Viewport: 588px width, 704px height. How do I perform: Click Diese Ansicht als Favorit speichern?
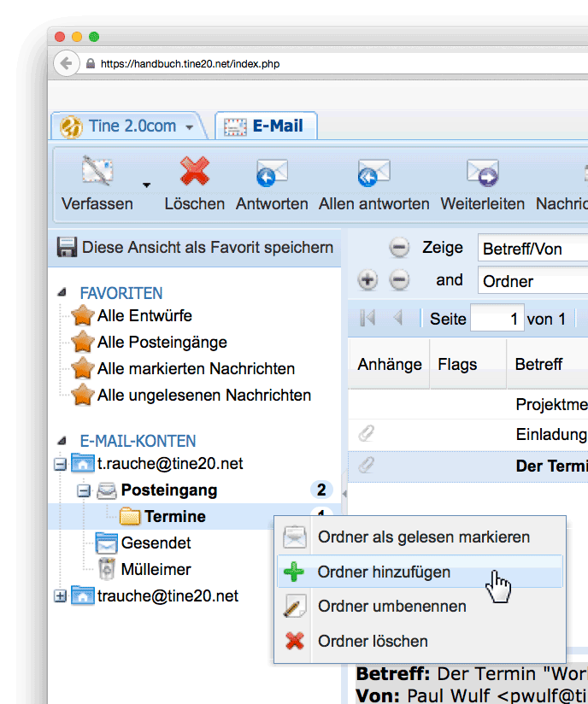click(x=208, y=248)
